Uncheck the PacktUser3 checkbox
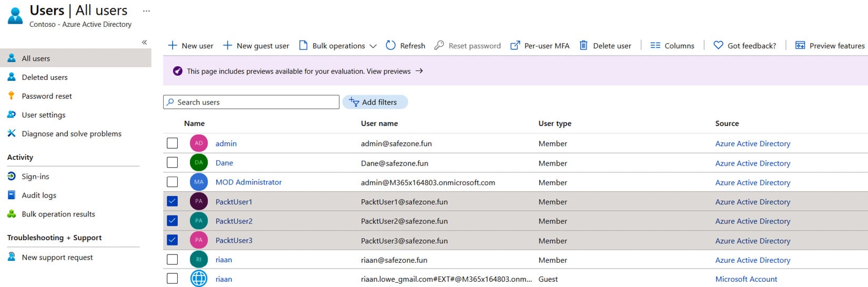Viewport: 868px width, 287px height. [x=173, y=240]
